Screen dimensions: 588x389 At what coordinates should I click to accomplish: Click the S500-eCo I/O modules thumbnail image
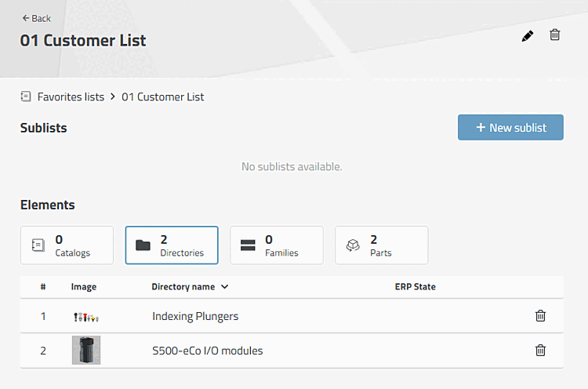click(86, 351)
